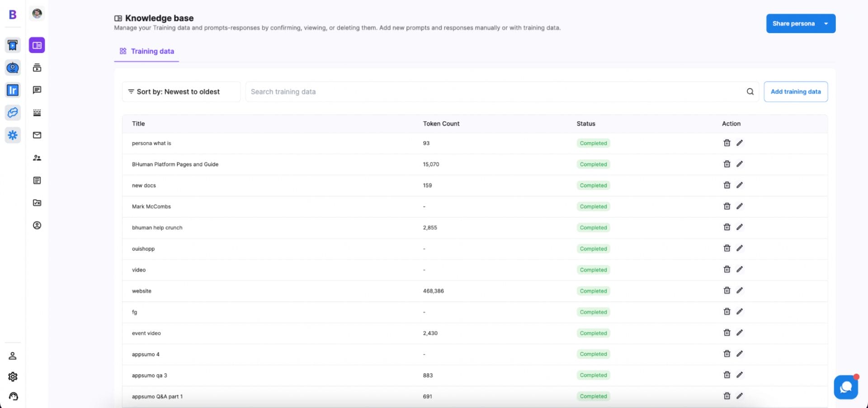This screenshot has height=408, width=868.
Task: Click the Add training data button
Action: pyautogui.click(x=795, y=92)
